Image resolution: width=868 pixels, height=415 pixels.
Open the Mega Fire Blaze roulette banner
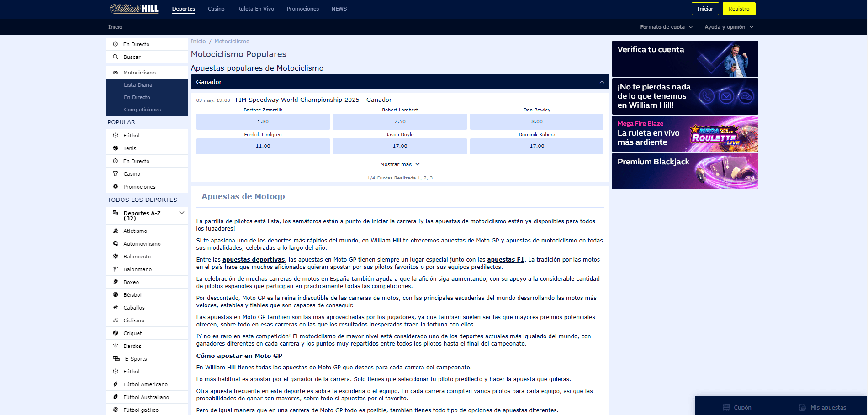point(685,134)
